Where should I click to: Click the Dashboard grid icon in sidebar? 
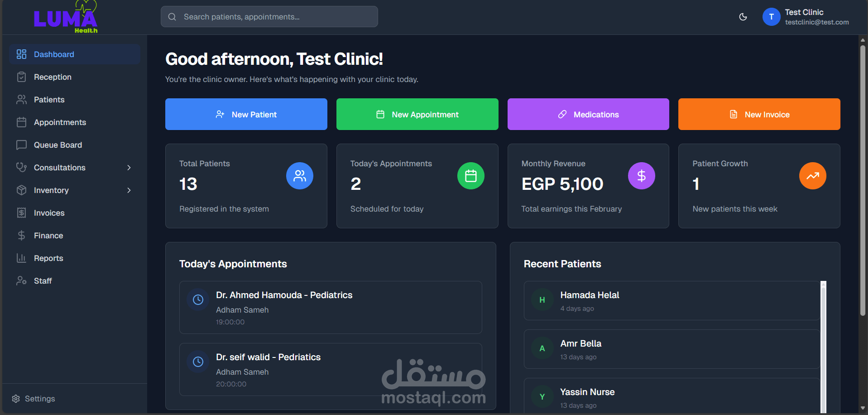click(x=21, y=54)
